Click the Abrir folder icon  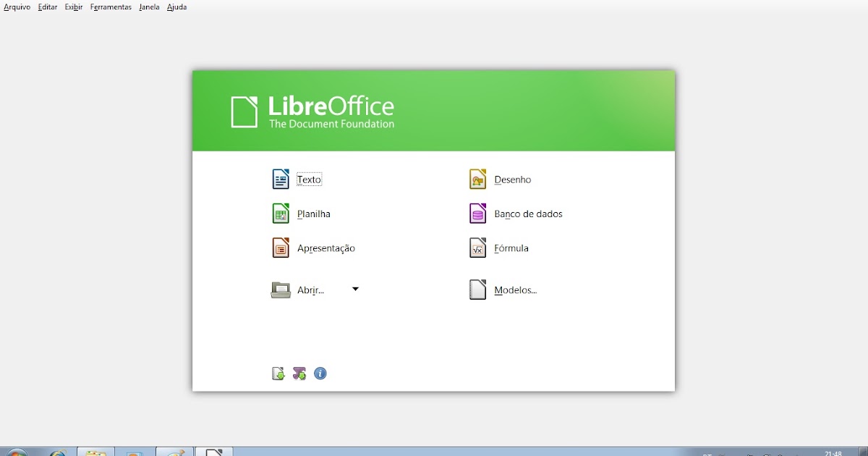pos(281,288)
